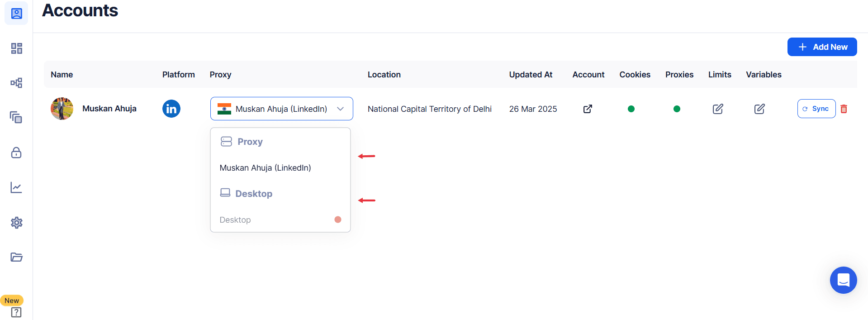Click the Cookies column header

point(635,75)
